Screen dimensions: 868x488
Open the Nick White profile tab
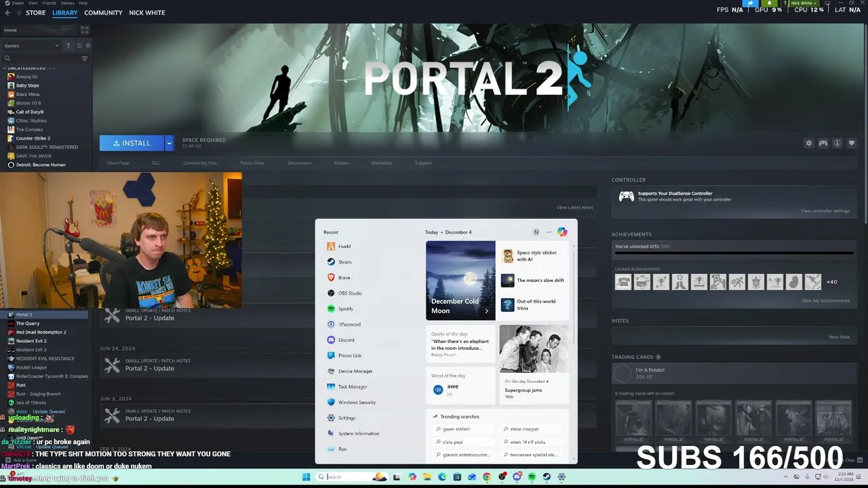pos(147,12)
